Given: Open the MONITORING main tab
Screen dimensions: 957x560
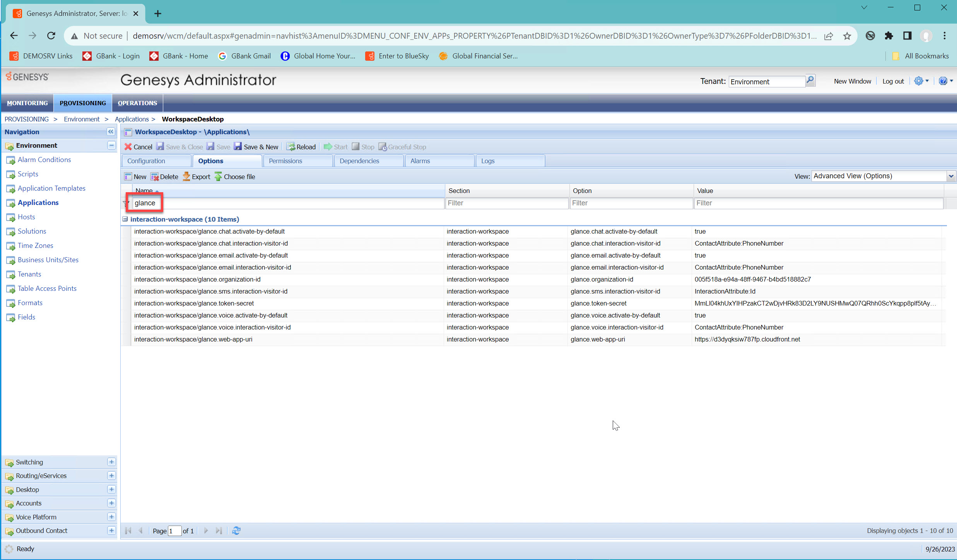Looking at the screenshot, I should (27, 103).
